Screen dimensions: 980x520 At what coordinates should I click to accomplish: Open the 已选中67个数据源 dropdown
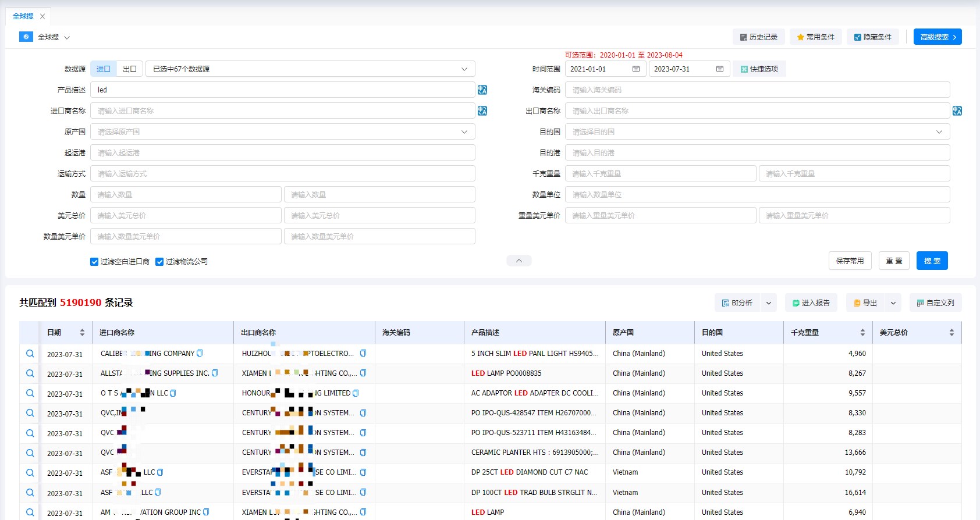point(310,69)
